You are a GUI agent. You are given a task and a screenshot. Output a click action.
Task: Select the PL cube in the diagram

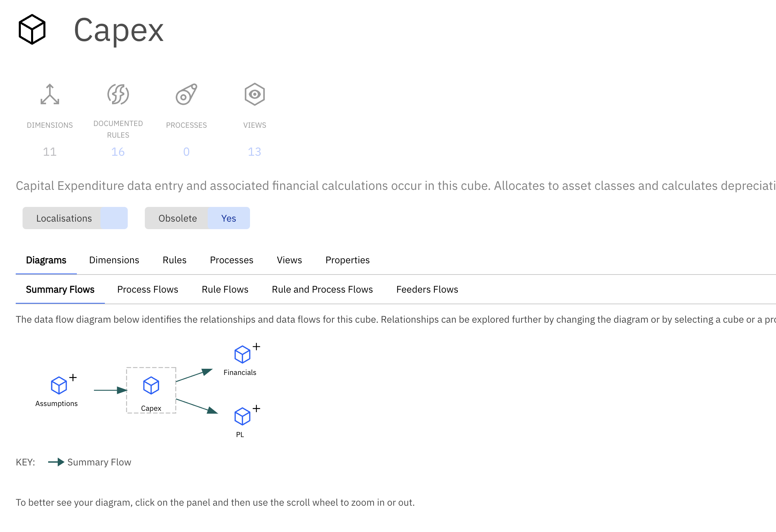[x=242, y=416]
